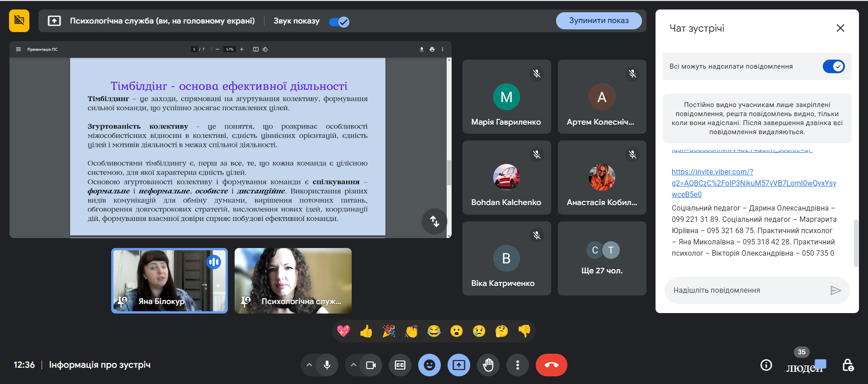The image size is (868, 384).
Task: Expand camera video settings arrow
Action: [354, 365]
